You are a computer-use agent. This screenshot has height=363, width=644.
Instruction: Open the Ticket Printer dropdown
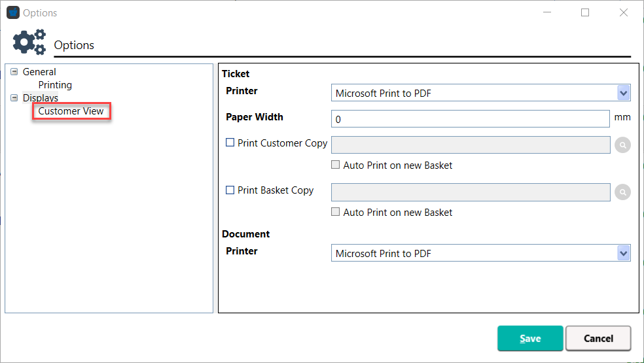tap(624, 94)
